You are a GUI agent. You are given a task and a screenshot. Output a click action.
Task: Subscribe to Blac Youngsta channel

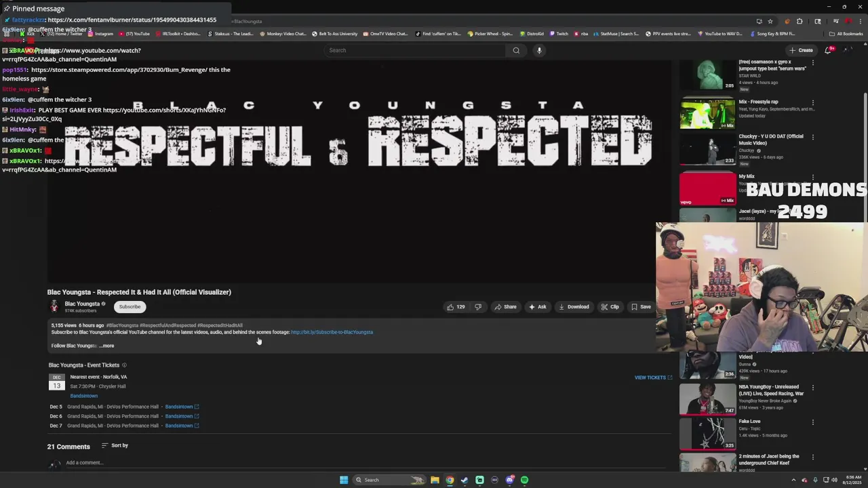tap(130, 307)
